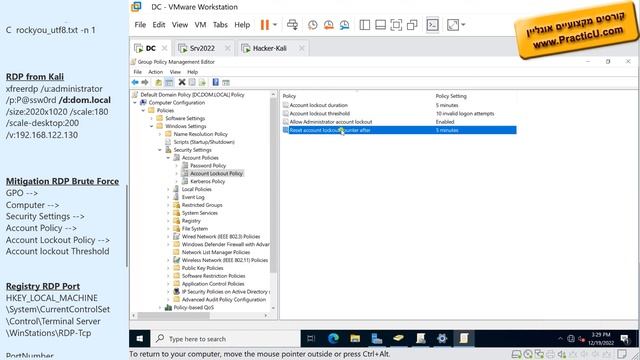Toggle the thumbnail bar layout icon
Image resolution: width=640 pixels, height=360 pixels.
pyautogui.click(x=380, y=25)
